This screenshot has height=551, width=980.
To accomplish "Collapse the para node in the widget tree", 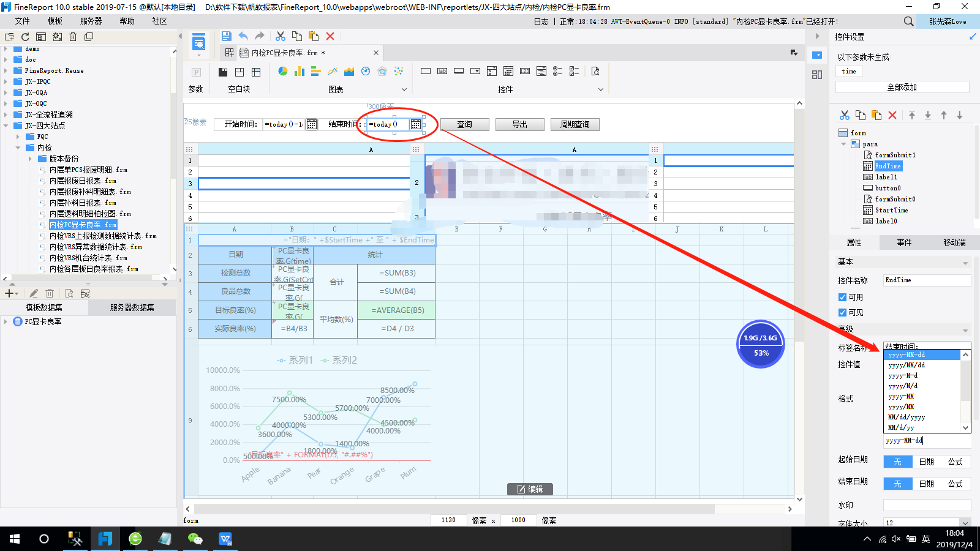I will point(843,144).
